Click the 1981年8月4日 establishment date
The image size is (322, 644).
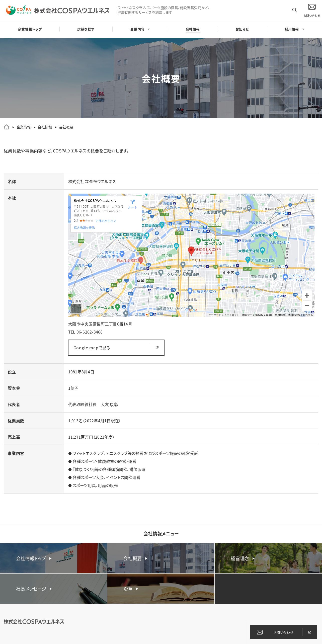click(81, 372)
